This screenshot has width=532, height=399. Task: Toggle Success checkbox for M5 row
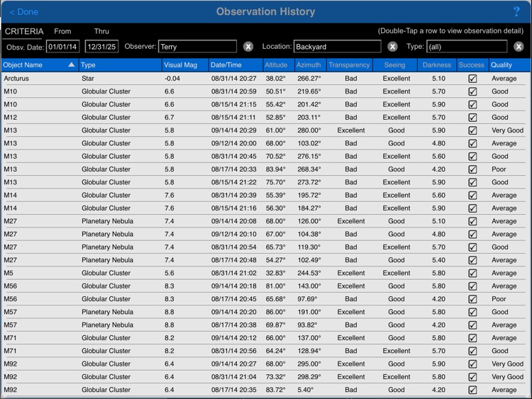tap(472, 274)
